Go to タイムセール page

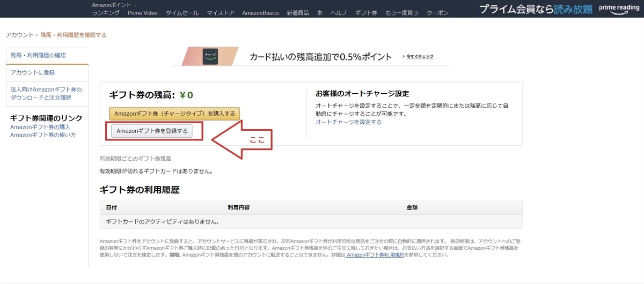(x=182, y=13)
